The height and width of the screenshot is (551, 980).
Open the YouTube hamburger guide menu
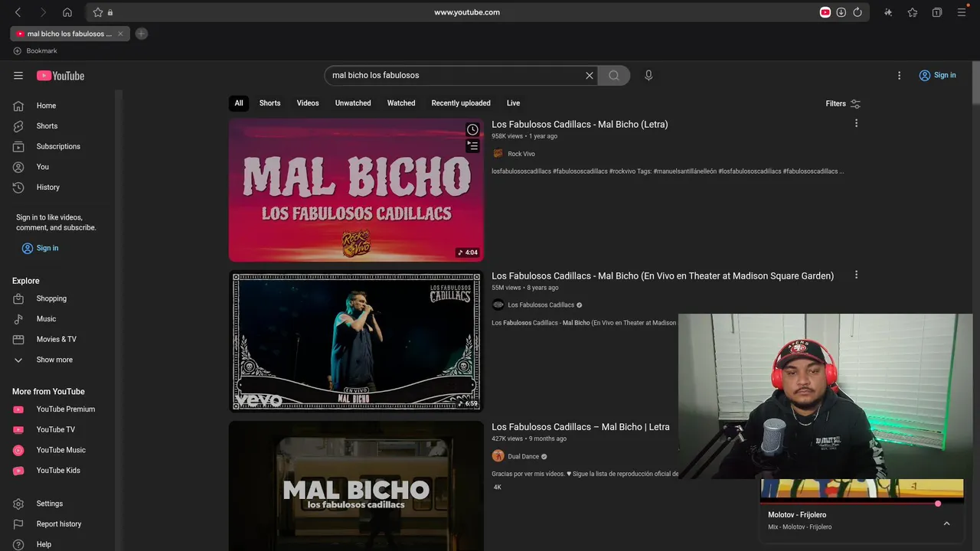click(x=18, y=76)
